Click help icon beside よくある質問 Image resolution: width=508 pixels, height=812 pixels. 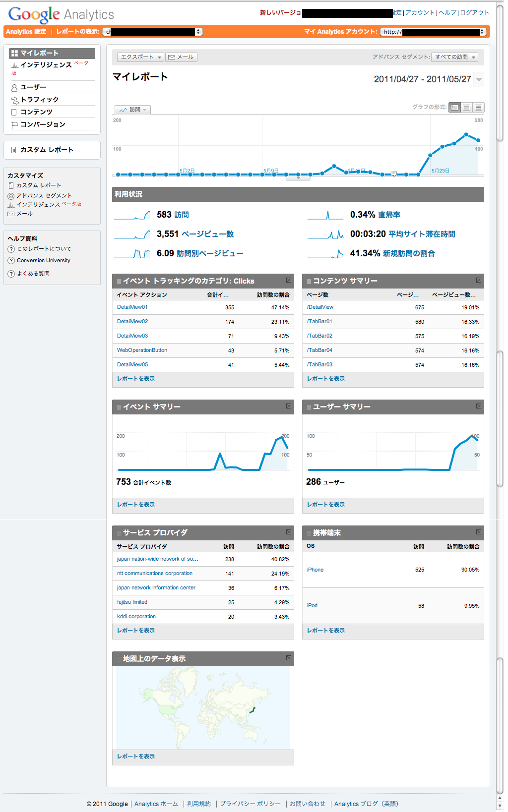coord(11,274)
